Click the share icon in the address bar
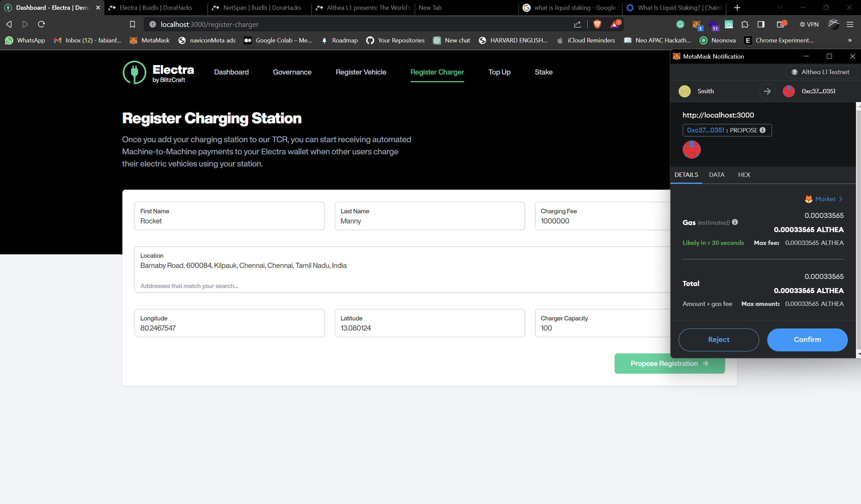The image size is (861, 504). [x=577, y=24]
